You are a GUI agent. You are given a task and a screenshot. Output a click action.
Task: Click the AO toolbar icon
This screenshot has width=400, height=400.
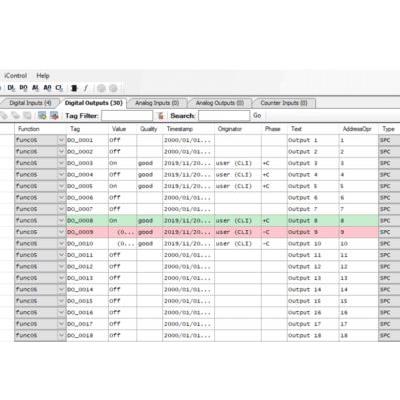[47, 88]
